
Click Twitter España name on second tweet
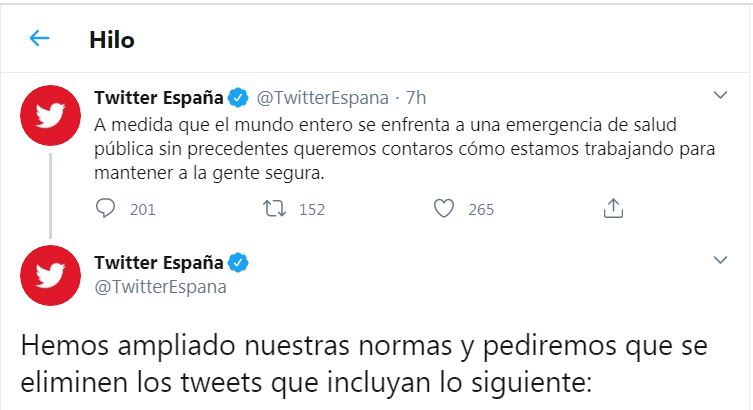coord(159,263)
